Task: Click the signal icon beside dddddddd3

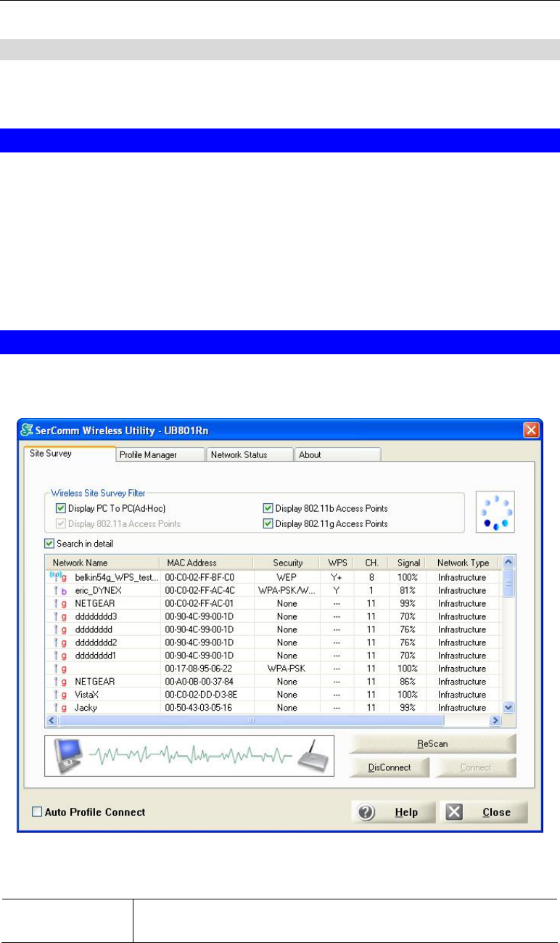Action: coord(55,616)
